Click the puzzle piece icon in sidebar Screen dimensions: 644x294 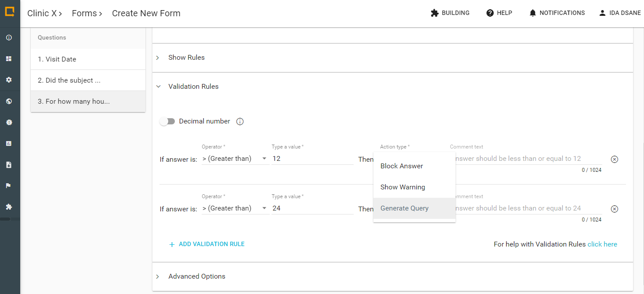[9, 207]
